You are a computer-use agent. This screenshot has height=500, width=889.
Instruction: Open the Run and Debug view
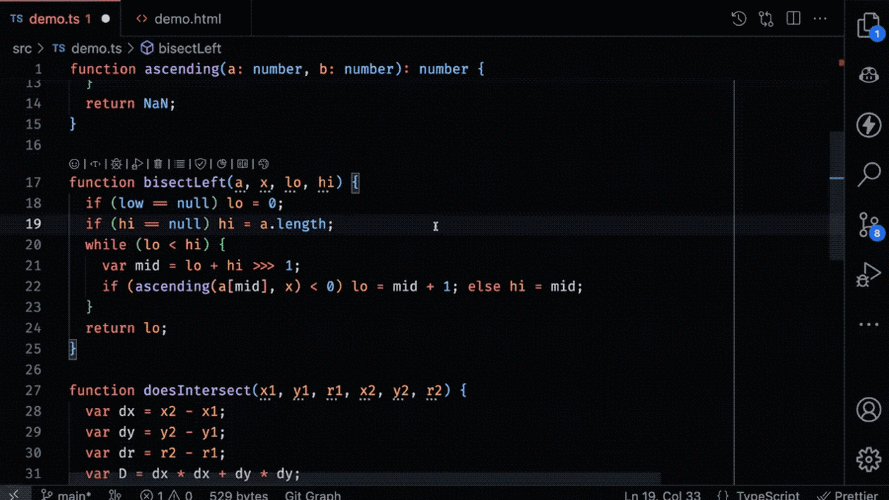pyautogui.click(x=869, y=275)
